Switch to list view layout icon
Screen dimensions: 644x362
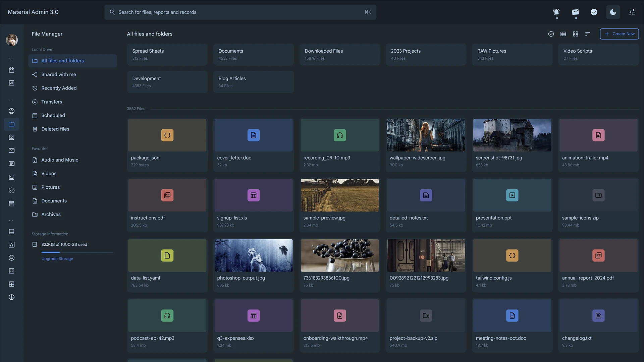pyautogui.click(x=563, y=34)
